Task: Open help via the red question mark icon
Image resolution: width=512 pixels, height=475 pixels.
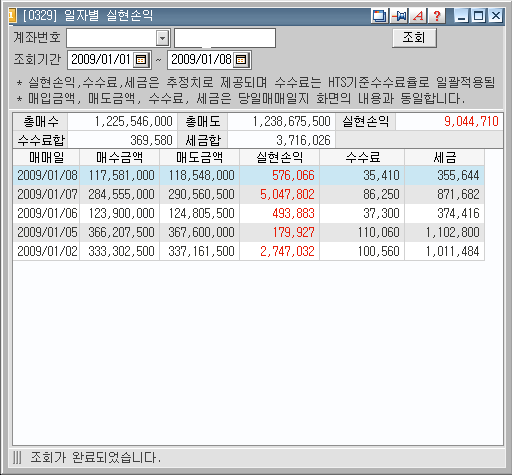Action: click(437, 16)
